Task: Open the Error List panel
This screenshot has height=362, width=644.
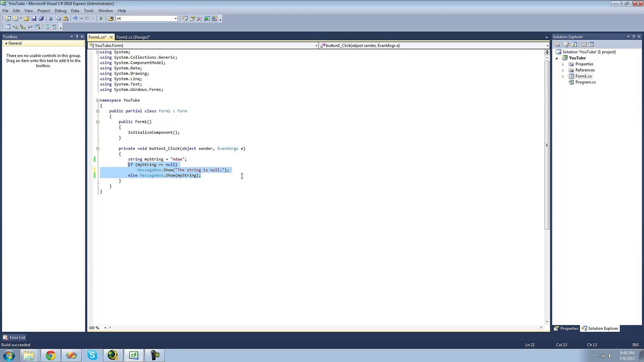Action: click(x=14, y=337)
